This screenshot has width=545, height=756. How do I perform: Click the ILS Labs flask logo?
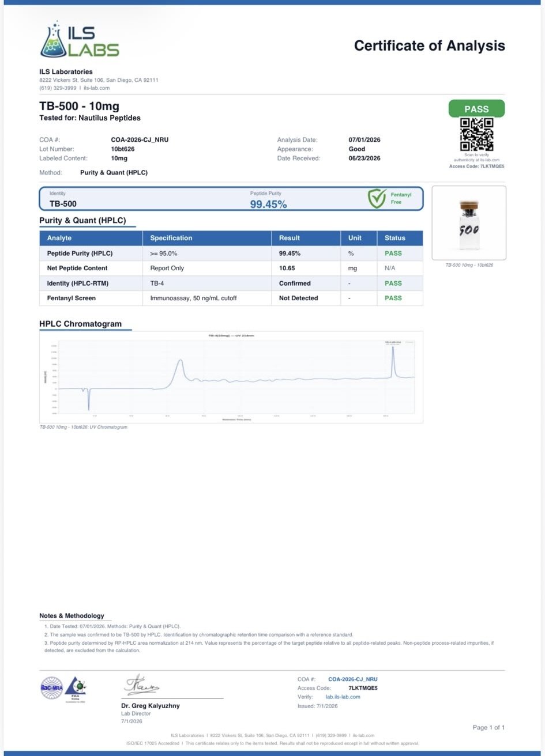coord(80,40)
